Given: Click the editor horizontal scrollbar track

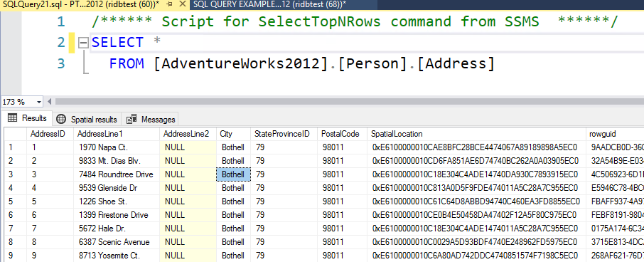Looking at the screenshot, I should tap(349, 102).
